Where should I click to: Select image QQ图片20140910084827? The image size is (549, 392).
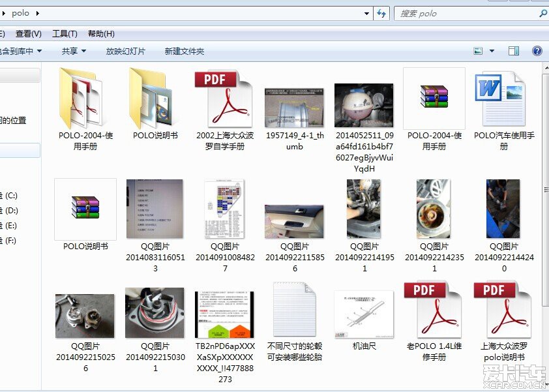tap(224, 209)
